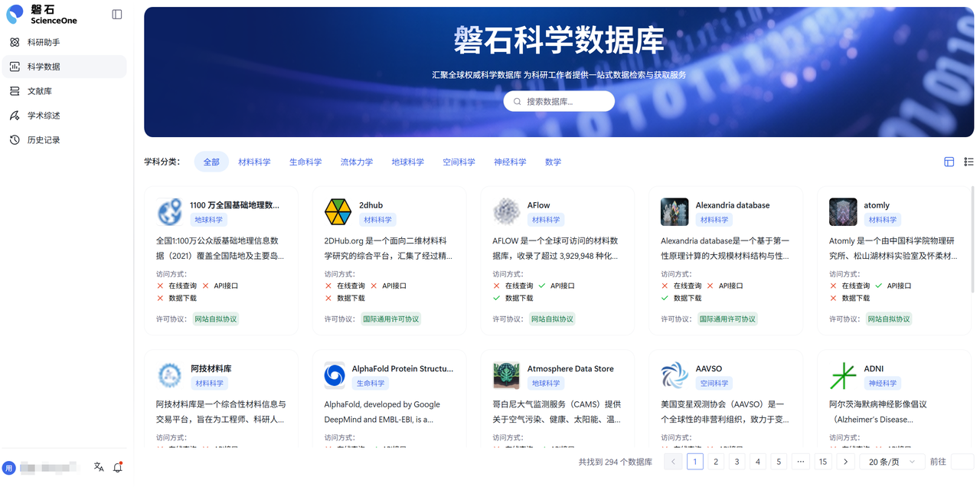Click the AAVSO spiral logo

675,375
